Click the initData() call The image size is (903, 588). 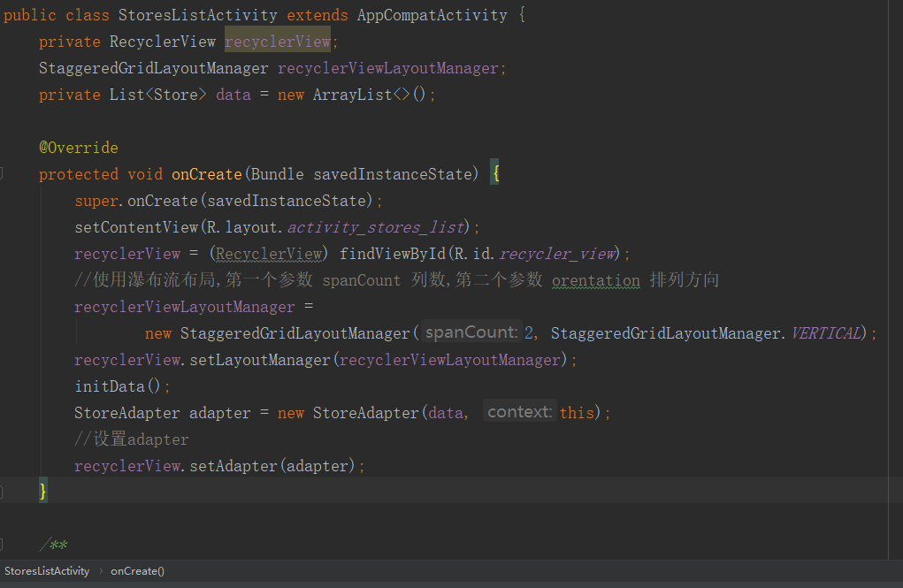click(x=118, y=386)
